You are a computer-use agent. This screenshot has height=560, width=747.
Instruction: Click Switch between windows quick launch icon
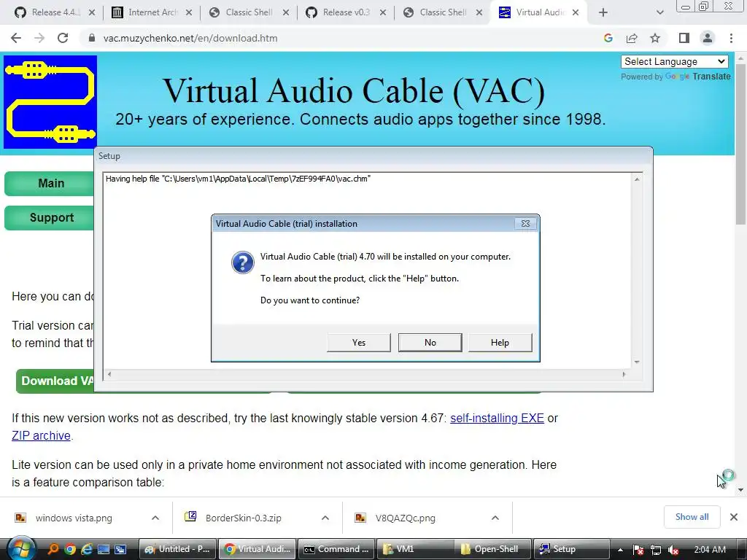pos(120,549)
